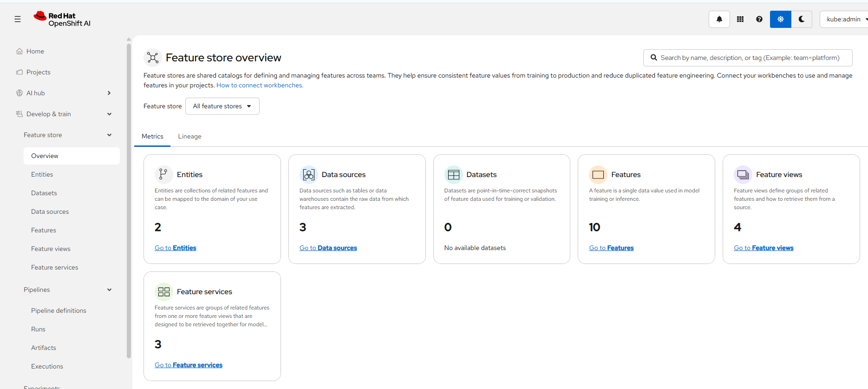This screenshot has width=868, height=389.
Task: Open Data sources in the sidebar
Action: pos(72,211)
